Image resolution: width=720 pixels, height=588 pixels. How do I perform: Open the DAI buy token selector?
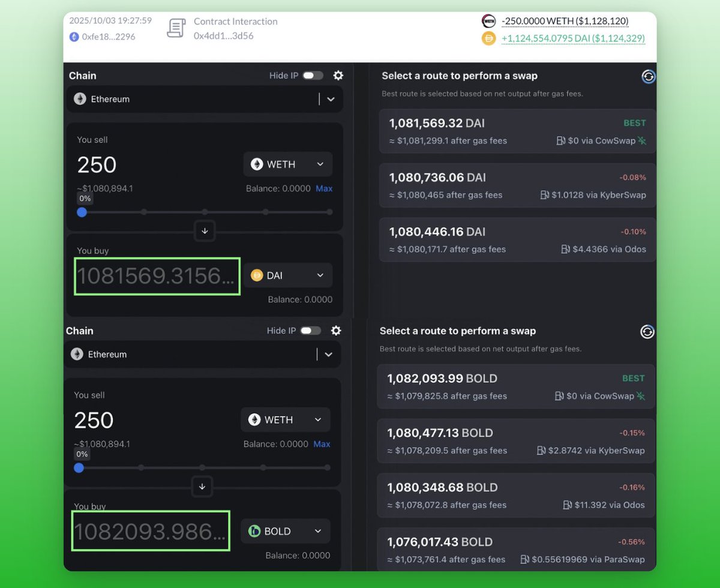(288, 275)
